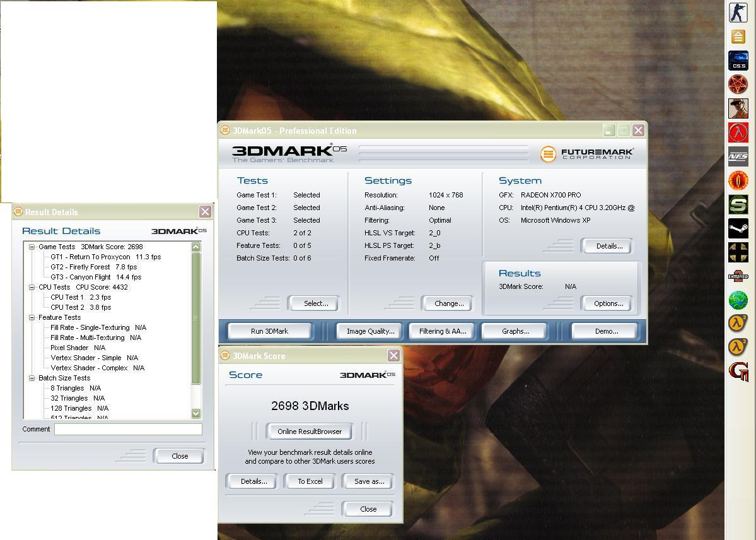Open Image Quality... tool
This screenshot has height=540, width=756.
(370, 331)
